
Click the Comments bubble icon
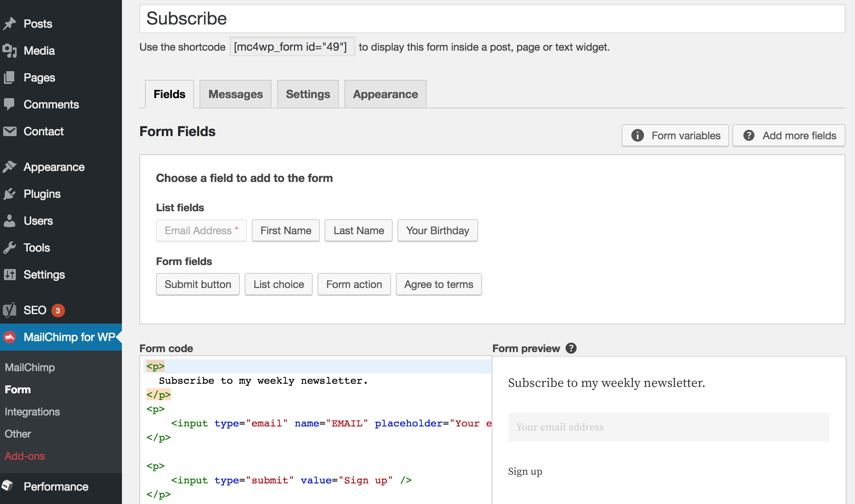9,104
